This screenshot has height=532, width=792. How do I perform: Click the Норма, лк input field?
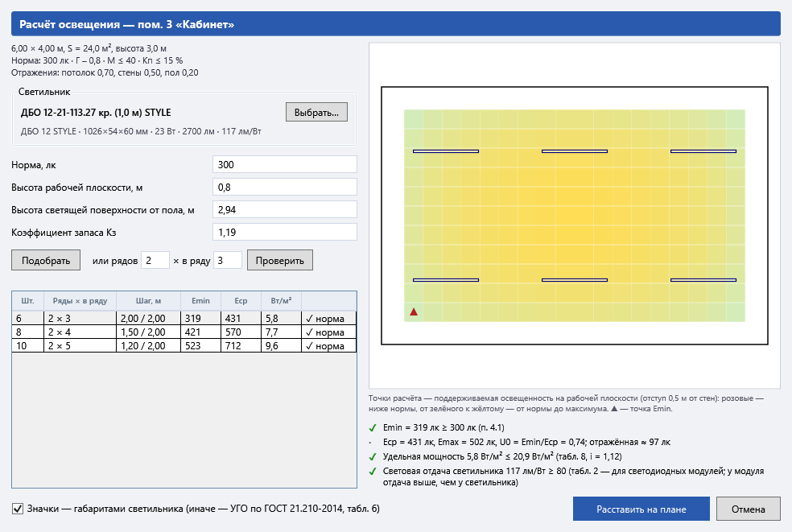[285, 165]
